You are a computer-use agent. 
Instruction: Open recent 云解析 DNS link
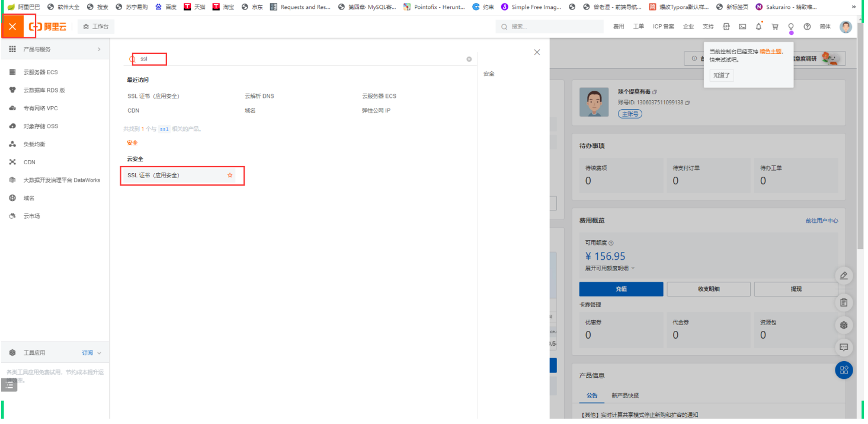pos(260,96)
